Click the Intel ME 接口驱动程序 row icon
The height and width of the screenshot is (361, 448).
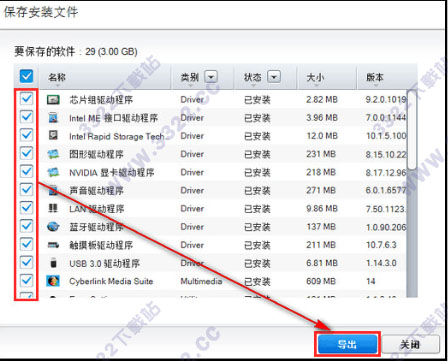click(x=53, y=118)
